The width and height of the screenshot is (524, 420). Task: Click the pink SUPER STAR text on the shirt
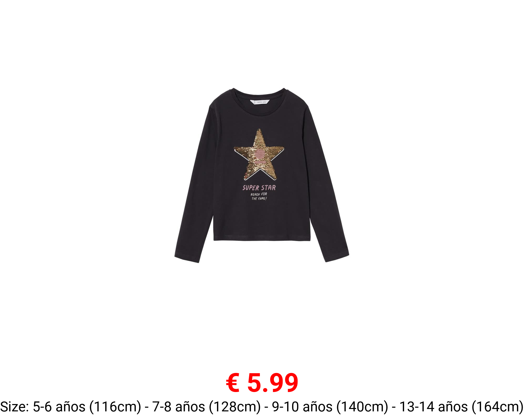[x=259, y=188]
